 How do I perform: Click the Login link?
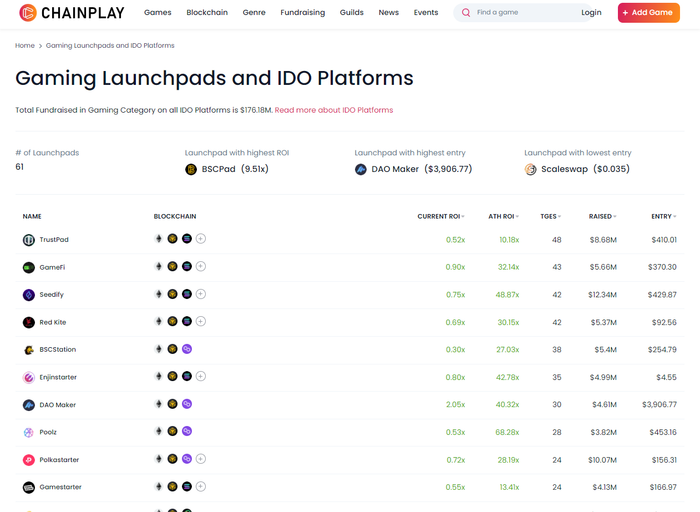tap(592, 12)
